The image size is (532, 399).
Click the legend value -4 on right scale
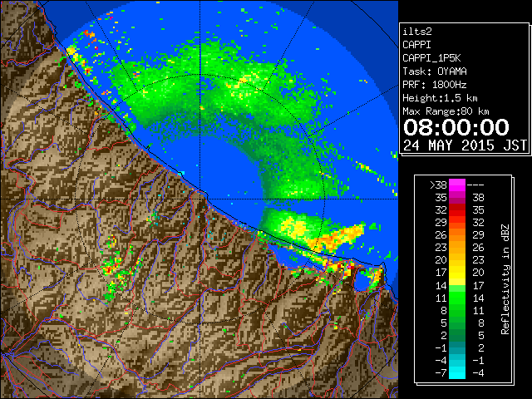point(479,373)
